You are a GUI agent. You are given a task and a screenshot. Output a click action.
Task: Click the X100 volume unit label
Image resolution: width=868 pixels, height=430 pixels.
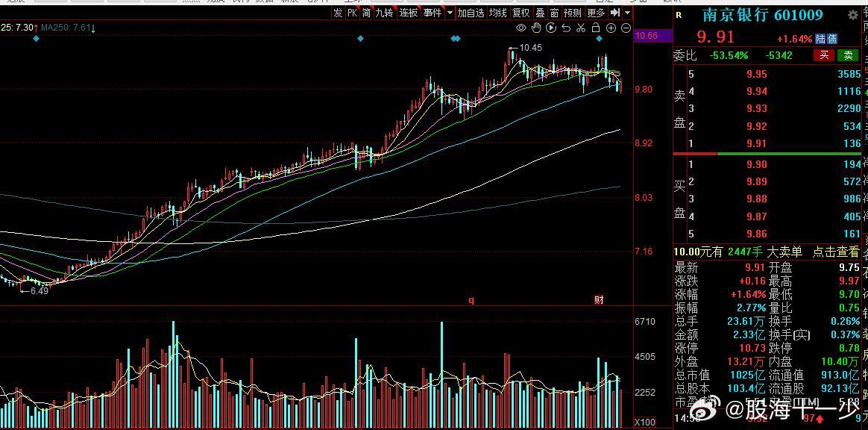tap(645, 423)
